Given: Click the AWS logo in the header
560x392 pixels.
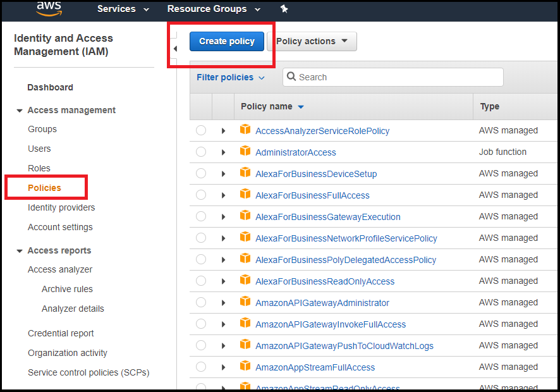Looking at the screenshot, I should coord(49,8).
